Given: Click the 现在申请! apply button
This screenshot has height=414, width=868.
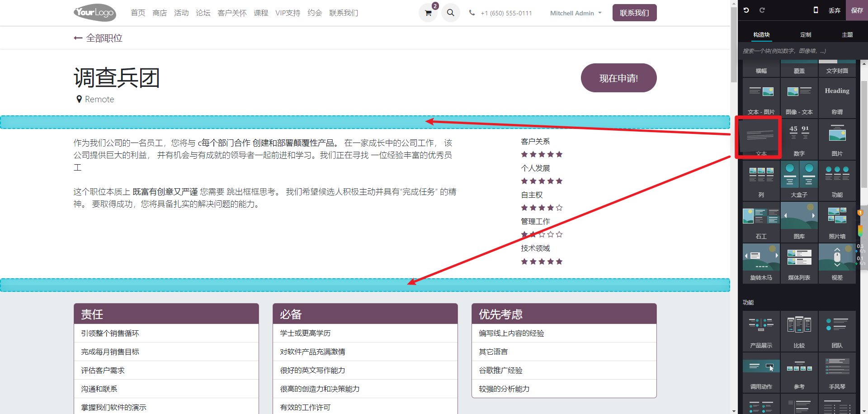Looking at the screenshot, I should 618,78.
